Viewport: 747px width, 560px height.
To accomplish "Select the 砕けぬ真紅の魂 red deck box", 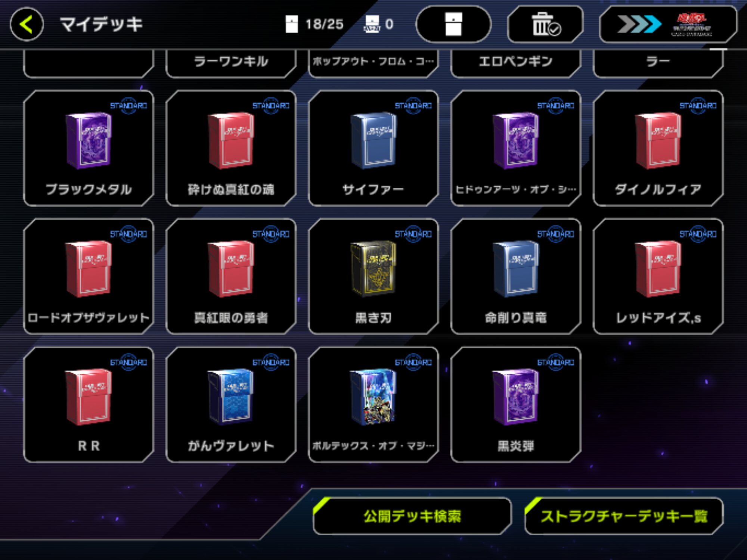I will [231, 148].
